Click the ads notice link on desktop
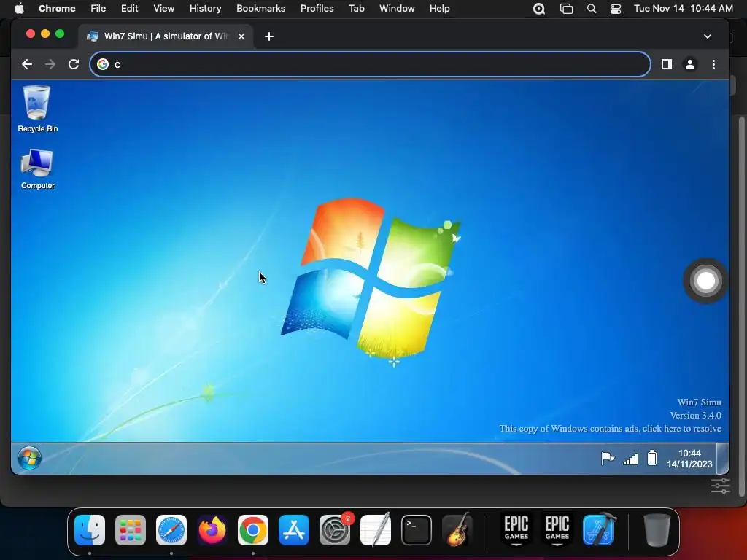Viewport: 747px width, 560px height. pos(610,429)
